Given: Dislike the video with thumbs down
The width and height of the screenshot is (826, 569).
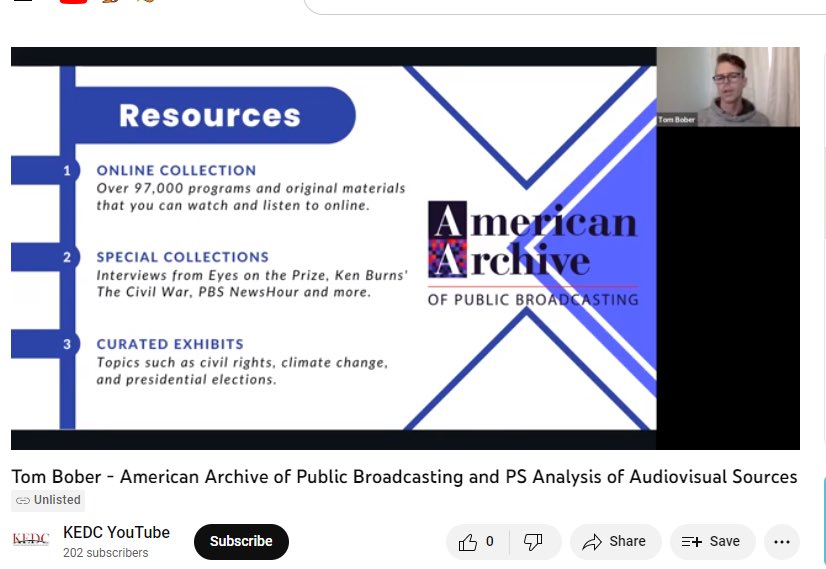Looking at the screenshot, I should click(x=534, y=542).
